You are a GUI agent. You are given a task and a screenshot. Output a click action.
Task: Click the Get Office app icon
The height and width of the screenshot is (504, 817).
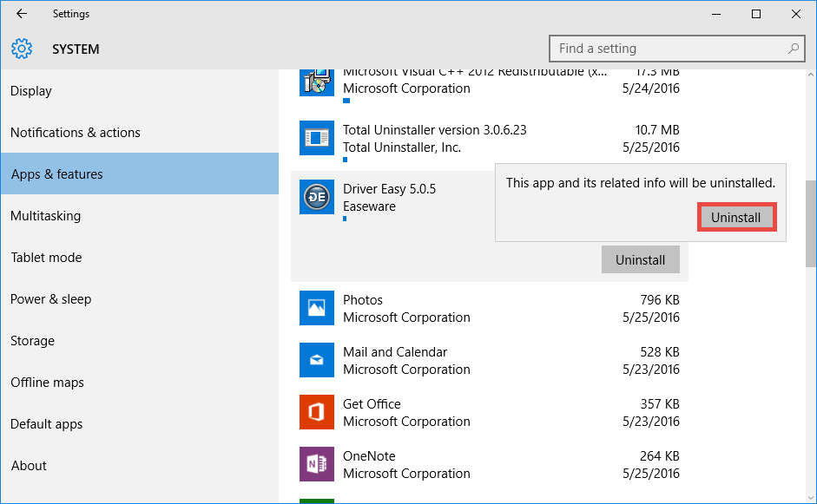pyautogui.click(x=317, y=412)
